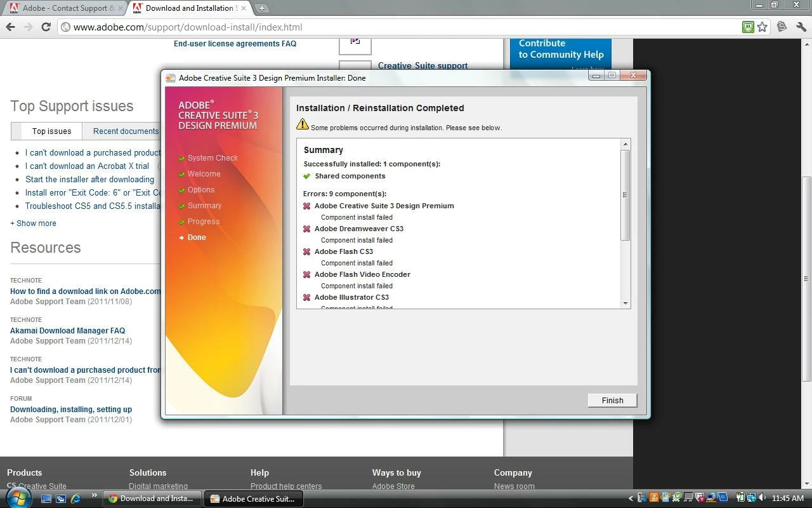The image size is (812, 508).
Task: Select Top issues tab on page
Action: [51, 131]
